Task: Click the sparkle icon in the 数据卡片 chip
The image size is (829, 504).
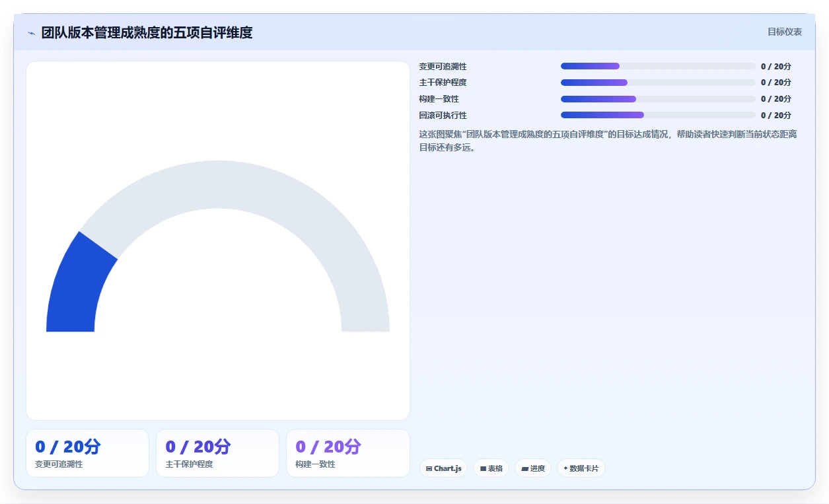Action: coord(565,468)
